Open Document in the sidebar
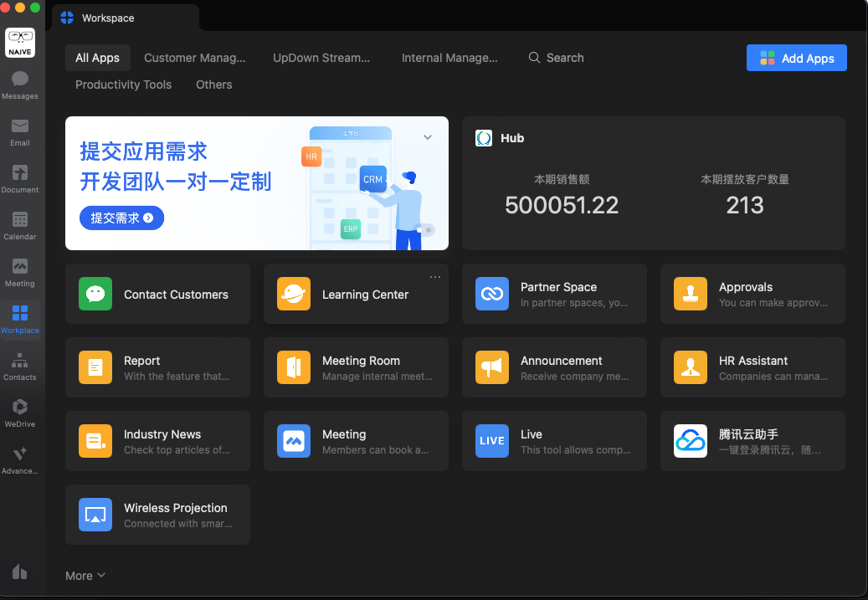The height and width of the screenshot is (600, 868). pyautogui.click(x=20, y=180)
